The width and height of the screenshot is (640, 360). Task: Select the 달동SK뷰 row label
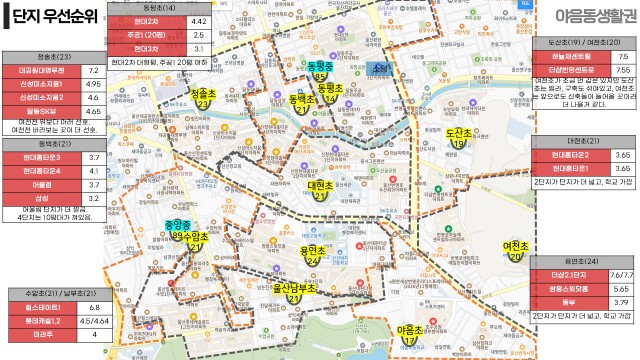42,112
